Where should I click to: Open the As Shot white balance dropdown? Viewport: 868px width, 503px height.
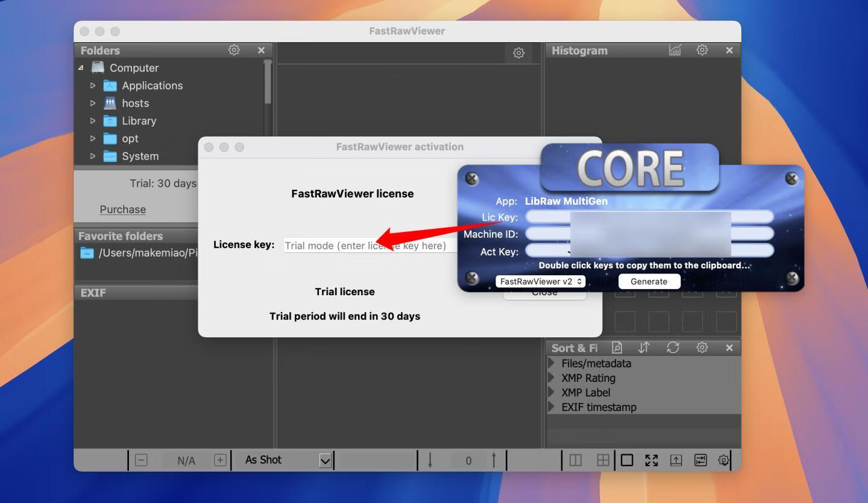325,461
